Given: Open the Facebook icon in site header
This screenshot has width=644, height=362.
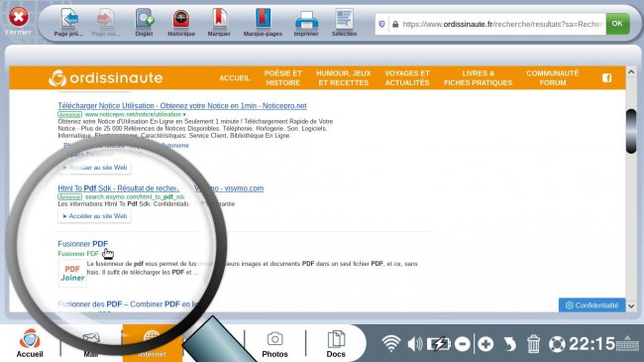Looking at the screenshot, I should click(x=607, y=77).
